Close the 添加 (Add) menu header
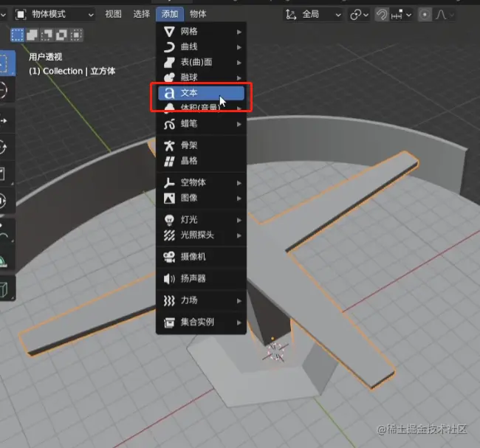The width and height of the screenshot is (480, 448). [x=170, y=14]
